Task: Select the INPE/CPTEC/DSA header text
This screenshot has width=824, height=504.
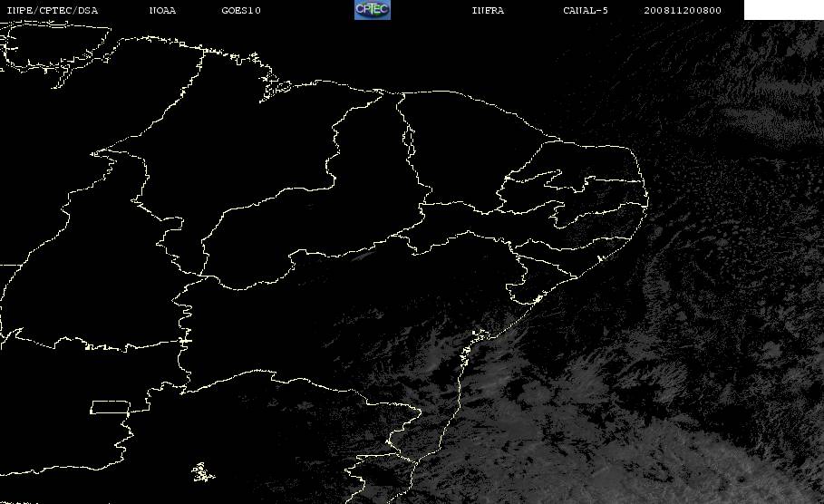Action: pyautogui.click(x=53, y=11)
